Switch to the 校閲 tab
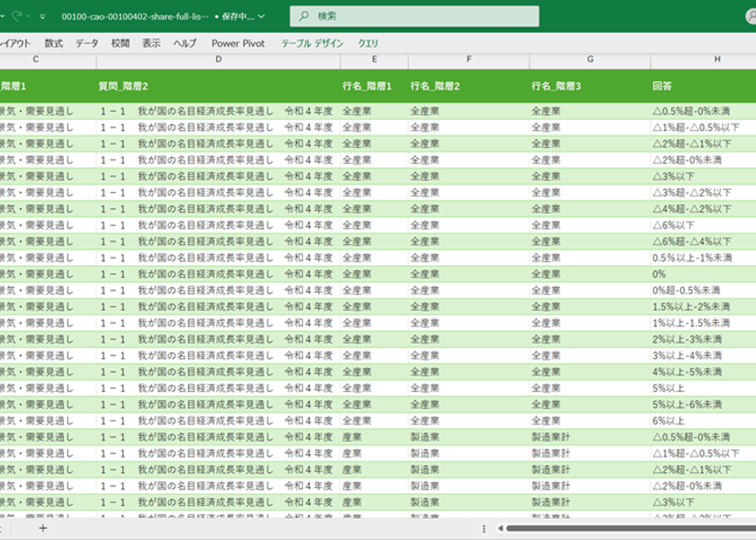756x540 pixels. point(120,43)
